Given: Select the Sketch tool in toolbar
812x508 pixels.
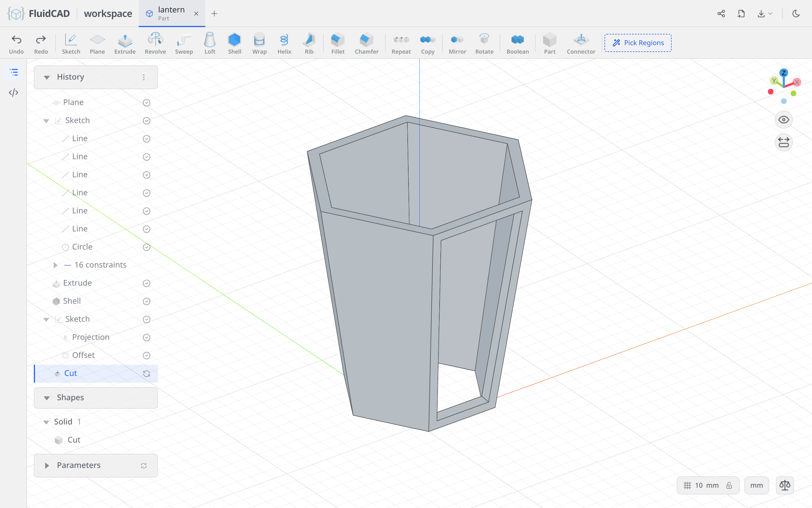Looking at the screenshot, I should point(71,43).
